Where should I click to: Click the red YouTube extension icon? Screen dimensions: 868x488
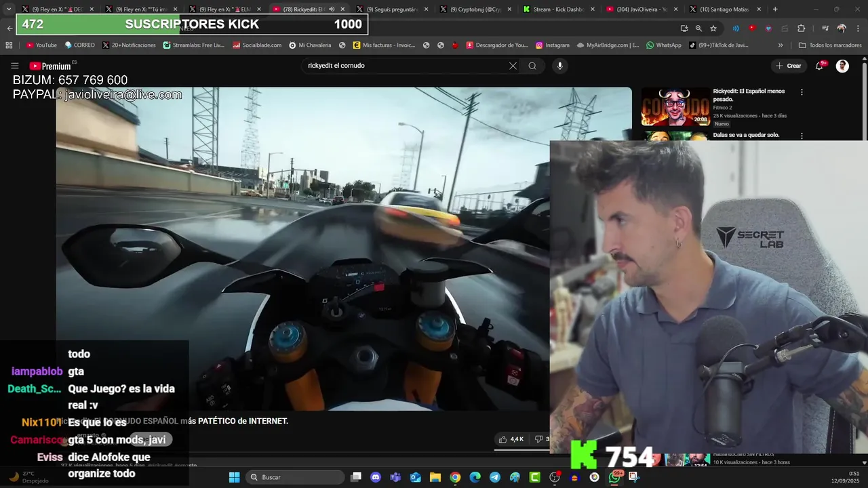tap(751, 28)
